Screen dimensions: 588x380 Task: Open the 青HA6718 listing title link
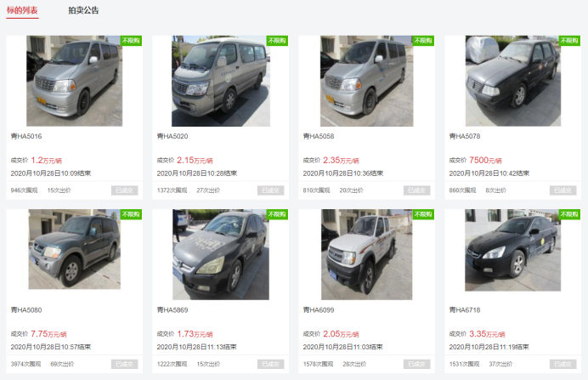[465, 310]
